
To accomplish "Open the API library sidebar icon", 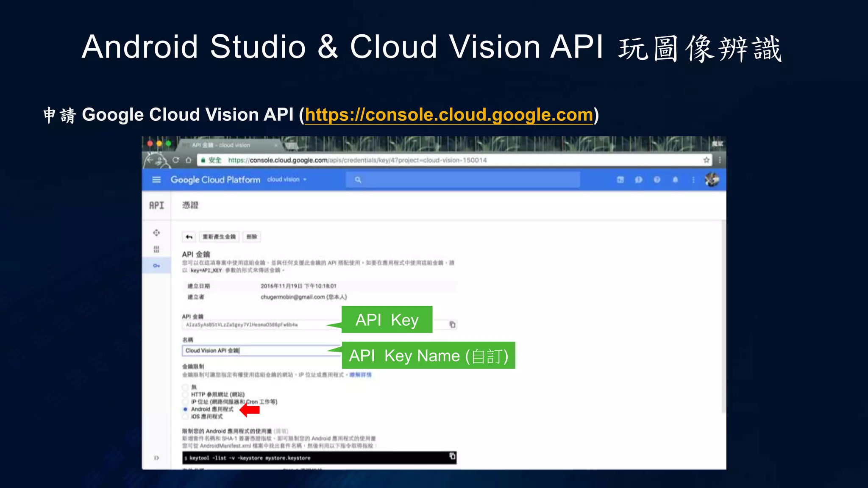I will click(x=156, y=249).
